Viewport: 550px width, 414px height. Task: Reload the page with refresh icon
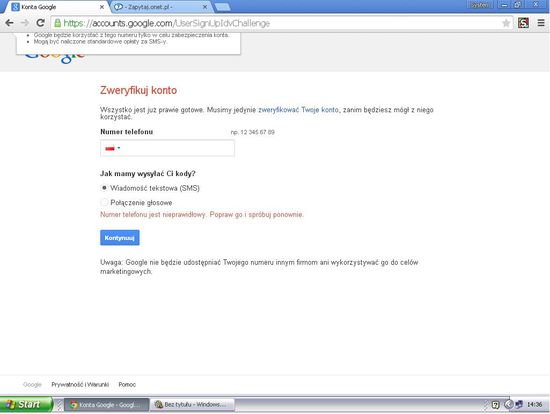pyautogui.click(x=40, y=23)
